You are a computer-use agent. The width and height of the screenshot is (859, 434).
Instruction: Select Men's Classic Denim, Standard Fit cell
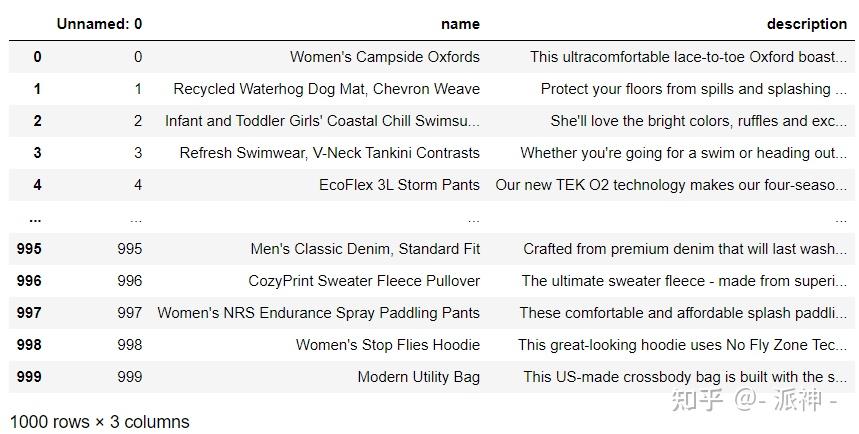point(365,249)
